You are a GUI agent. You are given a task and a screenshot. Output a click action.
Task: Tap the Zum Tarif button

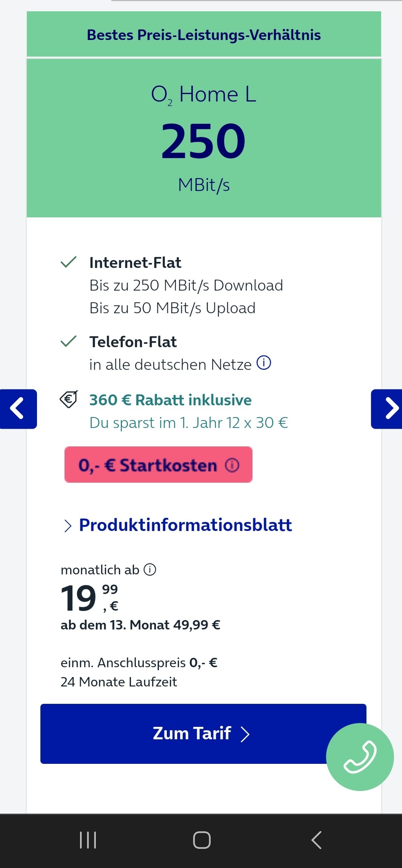tap(203, 734)
